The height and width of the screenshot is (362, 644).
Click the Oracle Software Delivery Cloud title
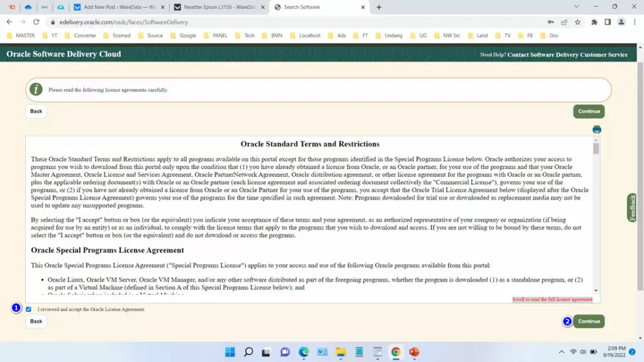click(64, 54)
